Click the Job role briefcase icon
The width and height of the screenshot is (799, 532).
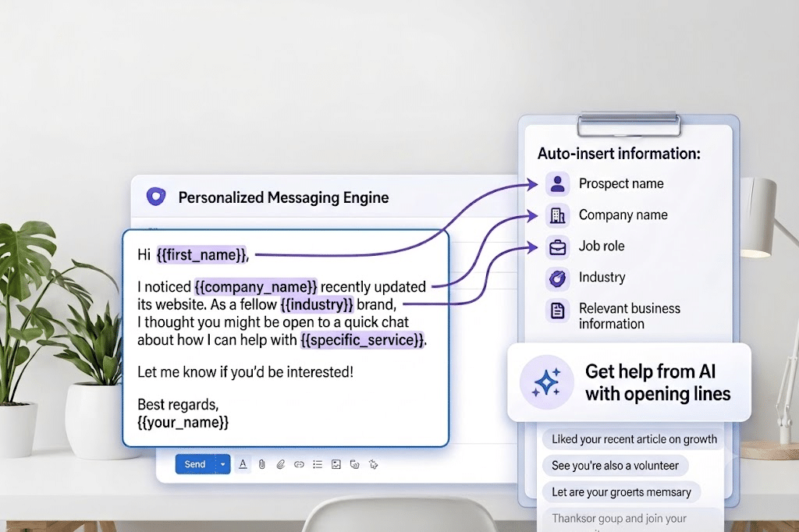pos(557,247)
